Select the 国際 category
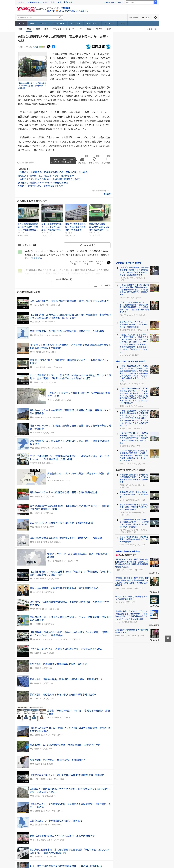Screen dimensions: 174x868 (38, 29)
